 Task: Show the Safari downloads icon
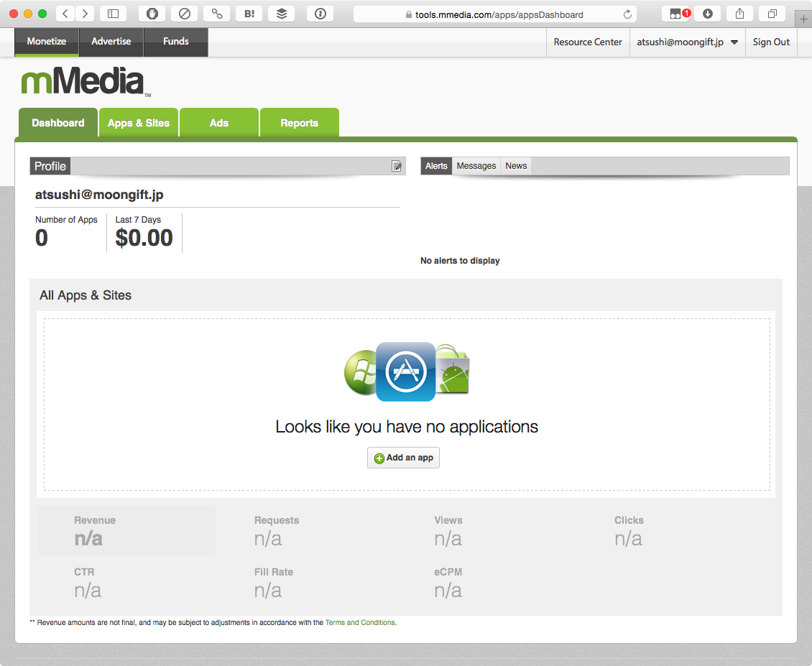(707, 14)
